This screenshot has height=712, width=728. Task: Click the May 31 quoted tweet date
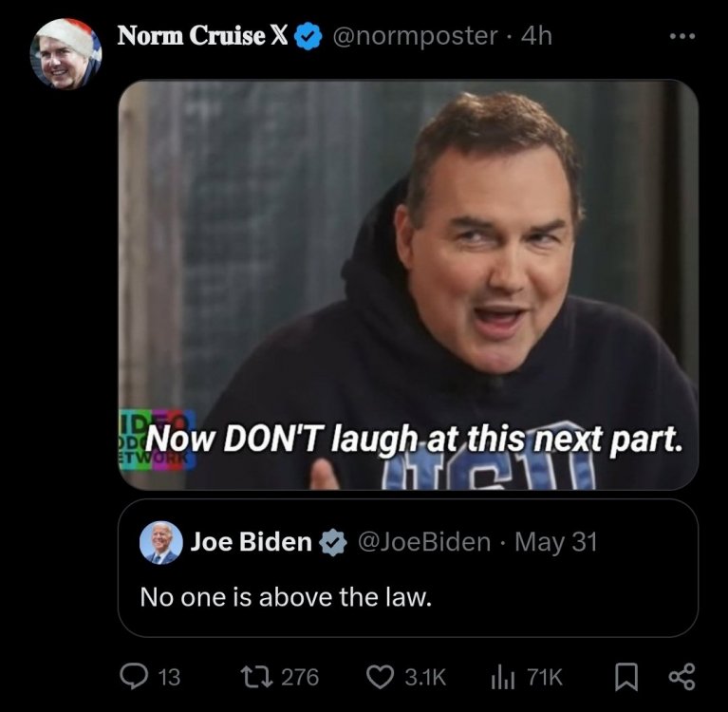coord(555,542)
